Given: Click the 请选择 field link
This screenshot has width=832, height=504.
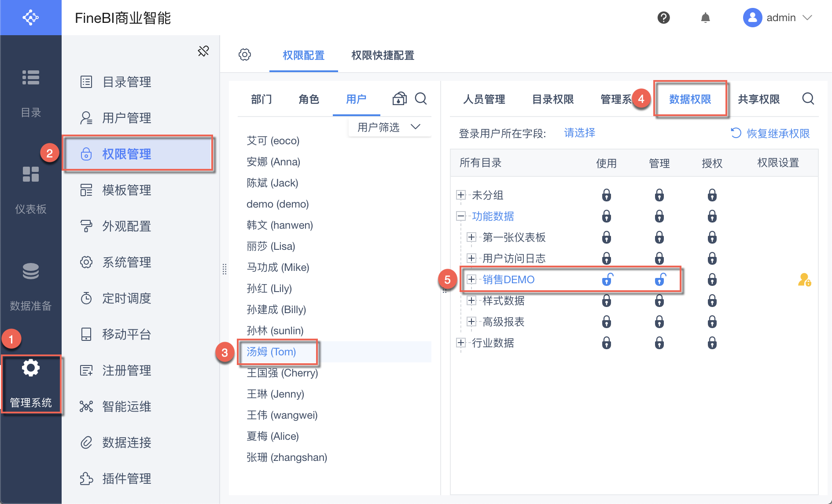Looking at the screenshot, I should pyautogui.click(x=579, y=133).
